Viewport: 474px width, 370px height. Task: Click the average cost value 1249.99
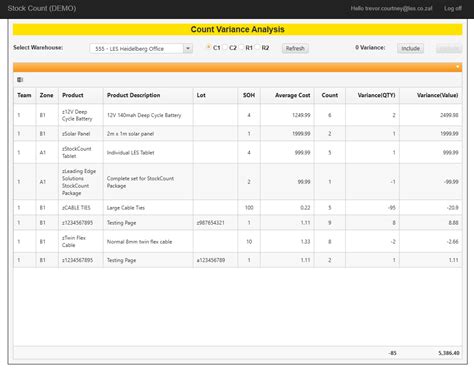coord(301,115)
